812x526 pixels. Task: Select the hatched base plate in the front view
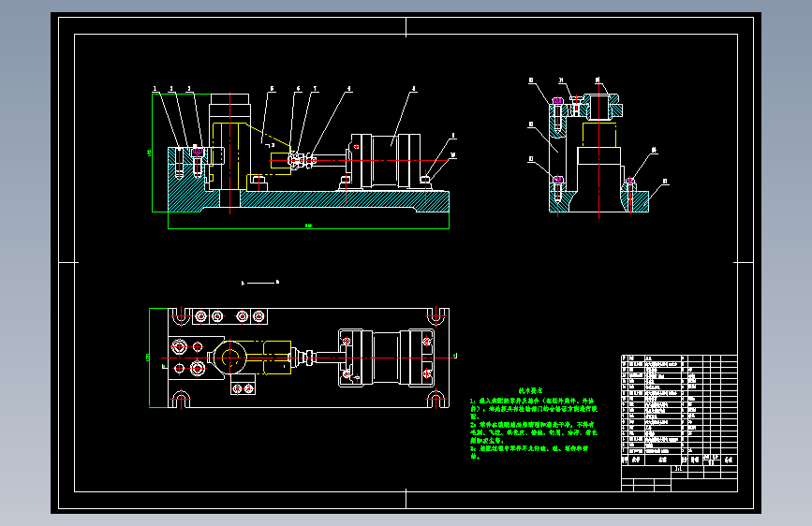click(x=308, y=201)
